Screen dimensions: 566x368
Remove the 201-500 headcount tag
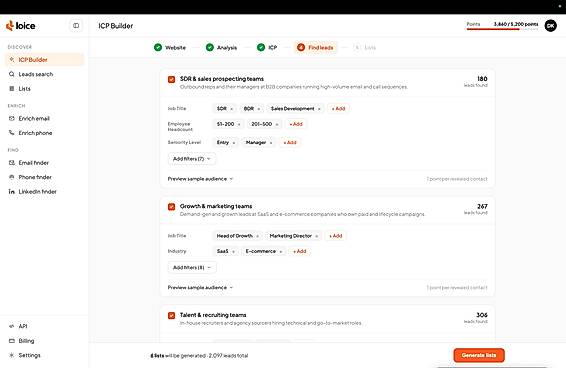pos(277,124)
